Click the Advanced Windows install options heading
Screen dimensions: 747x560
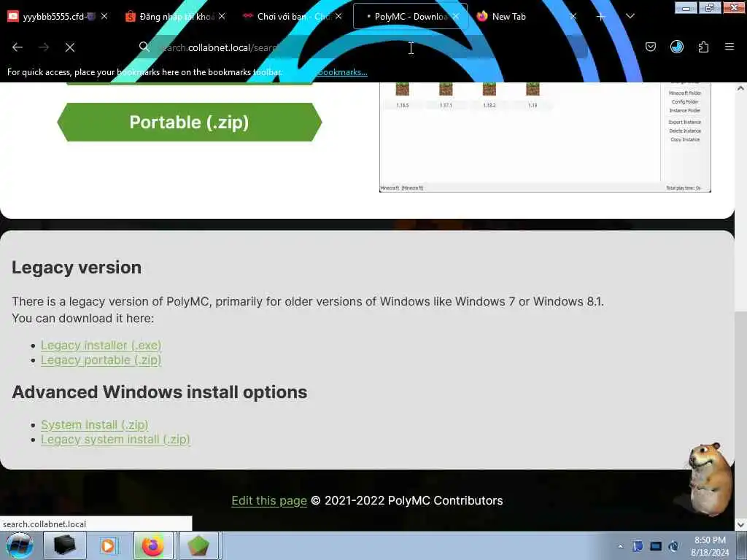point(160,392)
